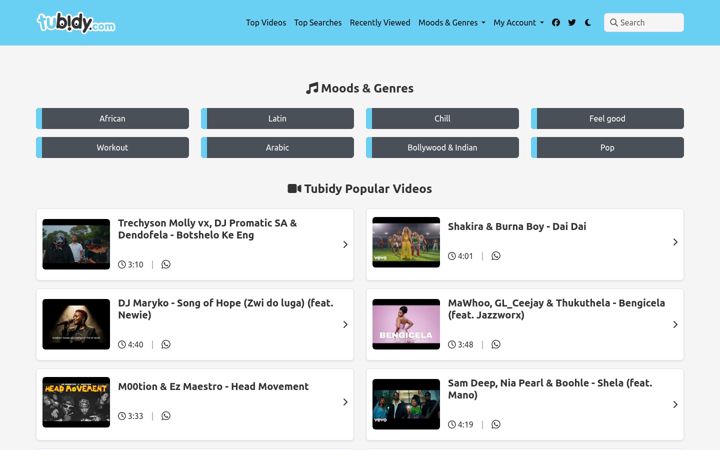
Task: Share Bengicela via WhatsApp icon
Action: pyautogui.click(x=496, y=344)
